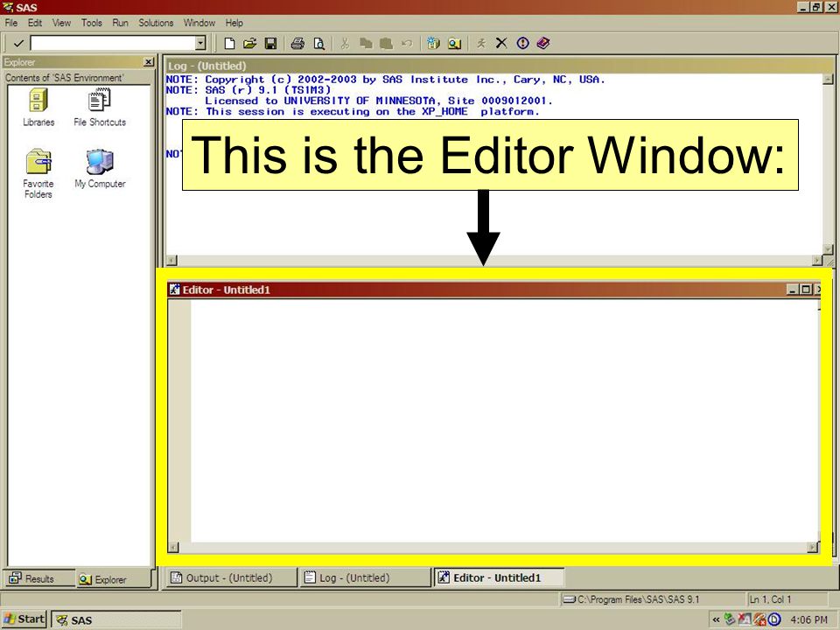Click the checkmark submit command button
The height and width of the screenshot is (630, 840).
[x=18, y=44]
